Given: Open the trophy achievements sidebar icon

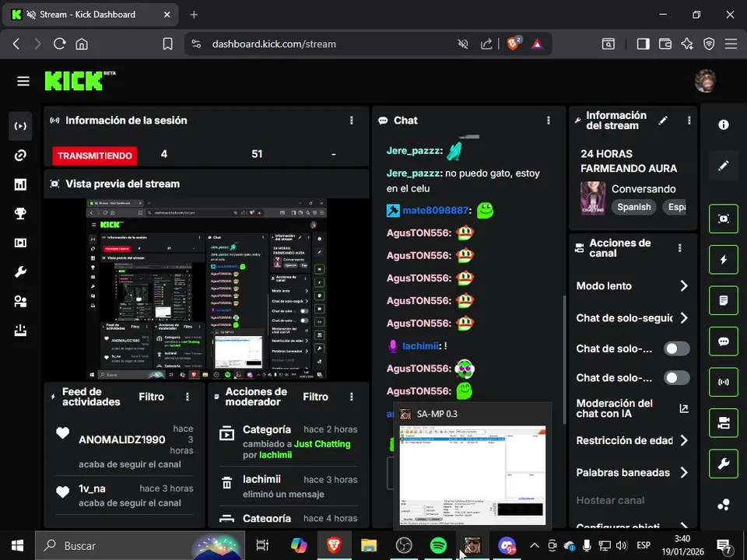Looking at the screenshot, I should pyautogui.click(x=20, y=213).
